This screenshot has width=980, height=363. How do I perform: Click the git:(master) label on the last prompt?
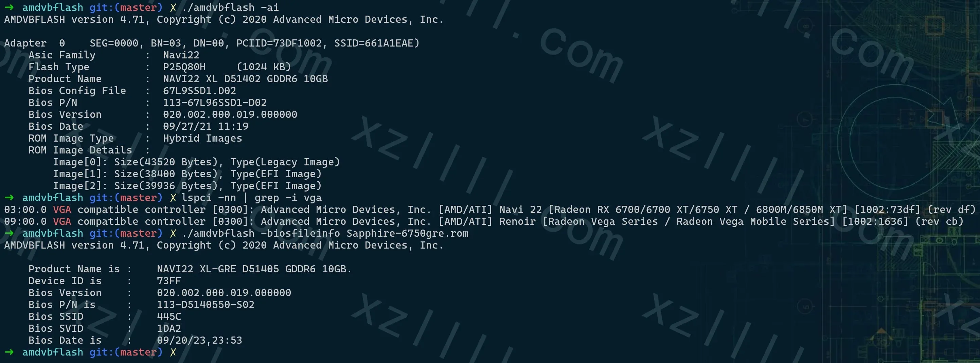coord(126,352)
